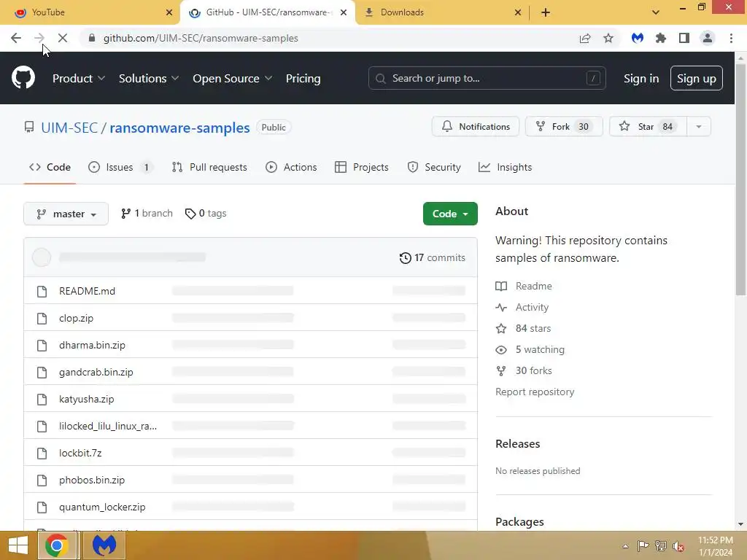Screen dimensions: 747x560
Task: Click the Pricing link
Action: (x=303, y=79)
